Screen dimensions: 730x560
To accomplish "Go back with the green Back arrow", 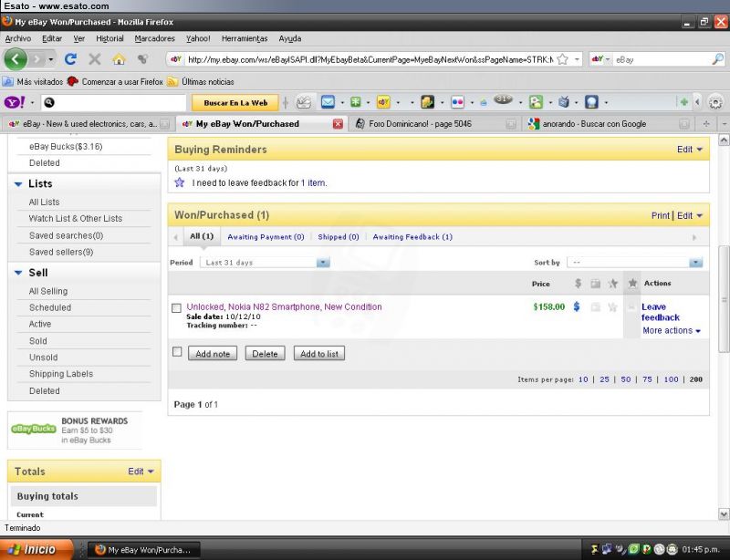I will click(16, 59).
